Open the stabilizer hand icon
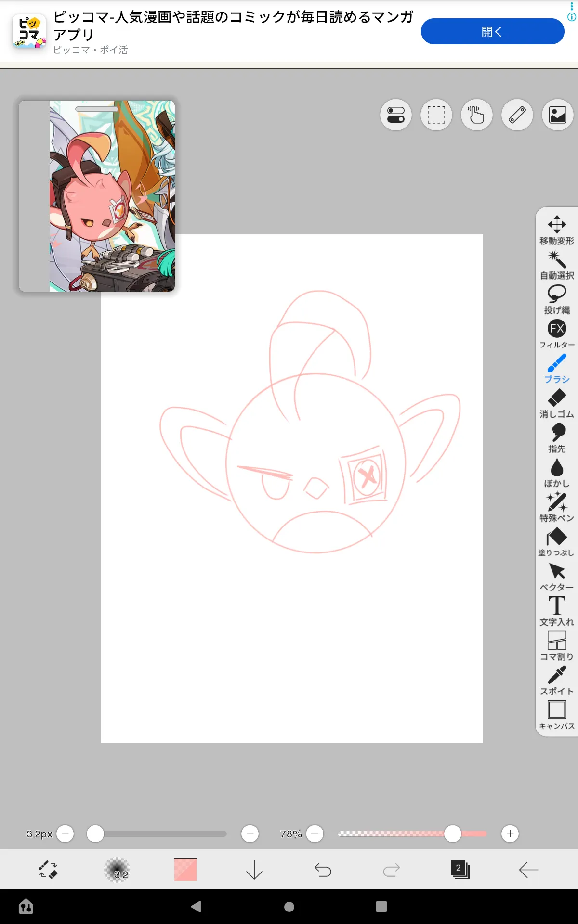 477,115
